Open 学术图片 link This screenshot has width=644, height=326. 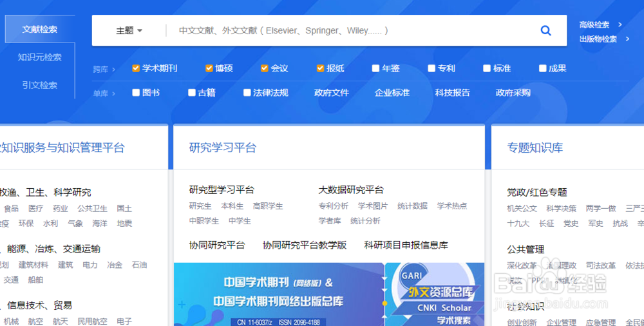(372, 206)
